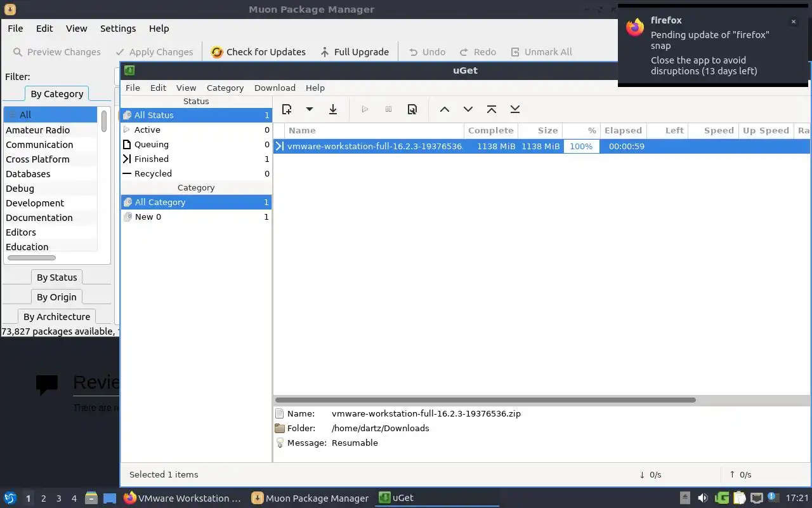
Task: Select the New 0 category
Action: tap(196, 217)
